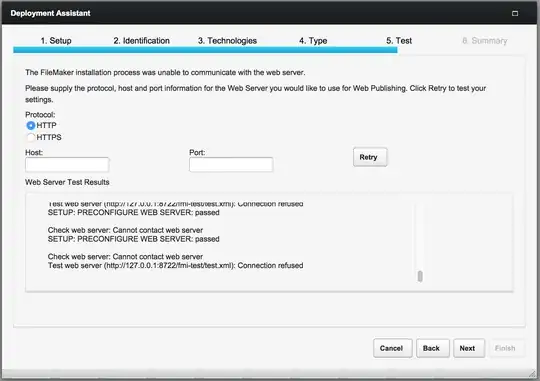This screenshot has height=381, width=540.
Task: Click the Port input field
Action: click(231, 165)
